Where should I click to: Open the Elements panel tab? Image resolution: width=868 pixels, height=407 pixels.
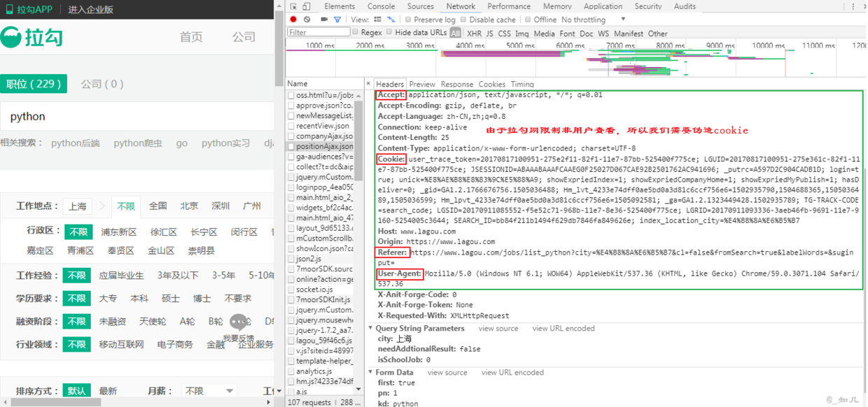tap(339, 6)
